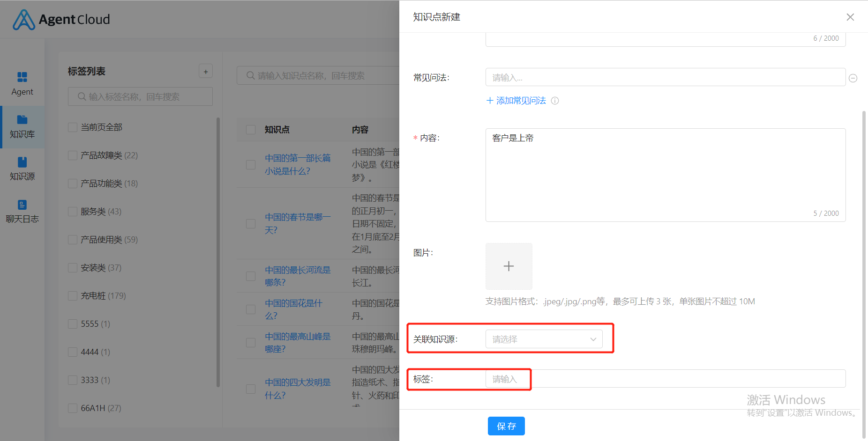Check the 服务类 (43) tag
The width and height of the screenshot is (868, 441).
click(73, 212)
